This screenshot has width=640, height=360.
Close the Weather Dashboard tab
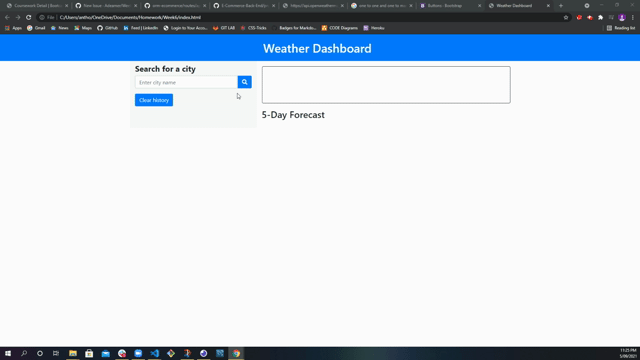click(x=548, y=6)
